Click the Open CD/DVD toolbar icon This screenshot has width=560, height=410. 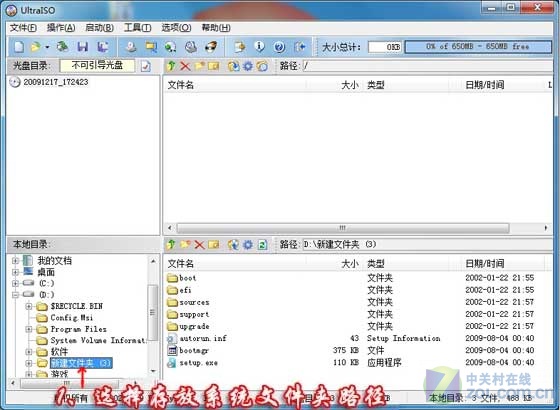[x=63, y=46]
